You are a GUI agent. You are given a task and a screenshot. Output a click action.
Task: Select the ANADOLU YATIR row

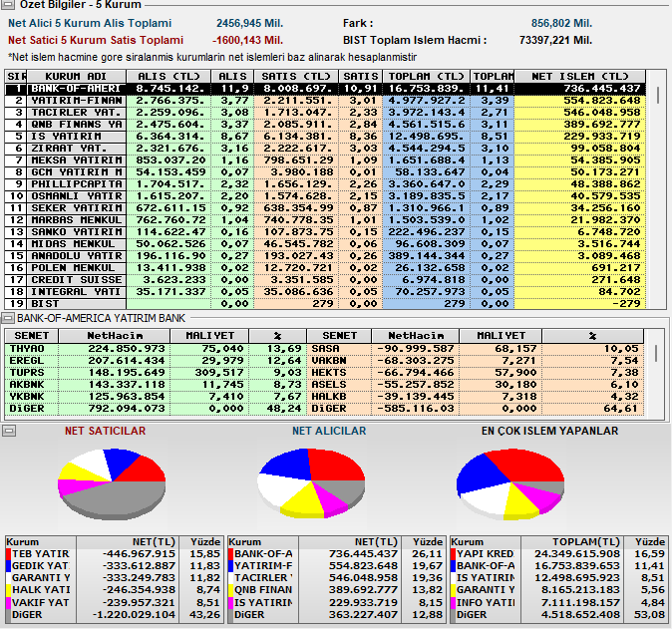[325, 256]
